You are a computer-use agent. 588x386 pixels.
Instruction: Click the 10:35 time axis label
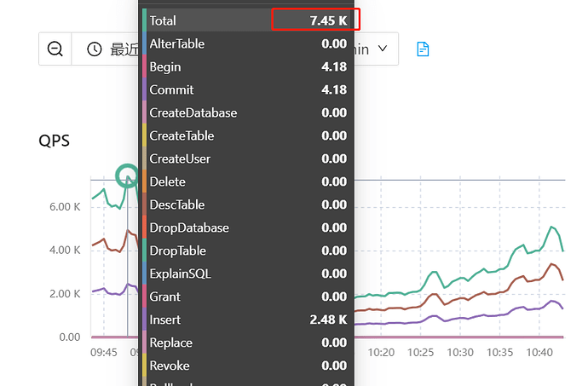pos(499,352)
